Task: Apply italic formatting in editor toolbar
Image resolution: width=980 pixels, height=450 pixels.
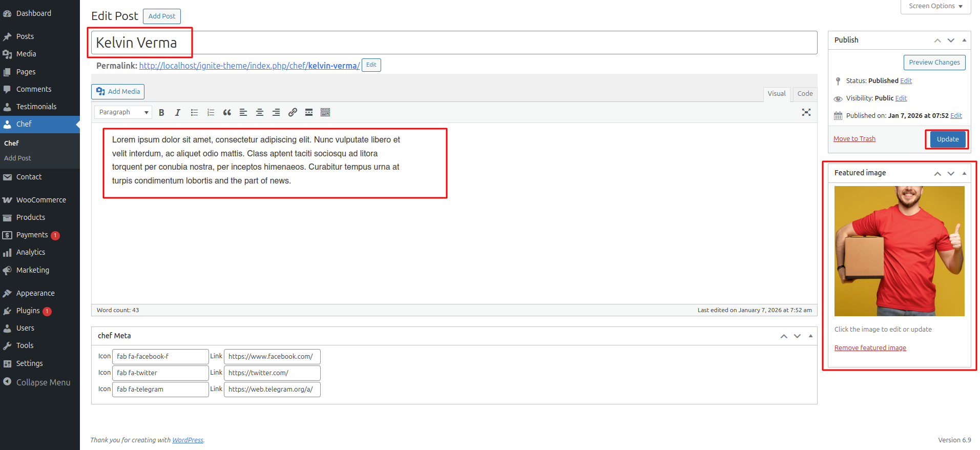Action: [178, 113]
